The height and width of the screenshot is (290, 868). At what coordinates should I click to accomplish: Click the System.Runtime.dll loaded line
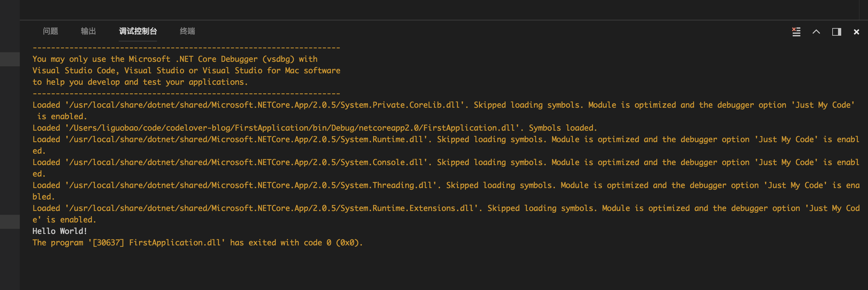446,145
